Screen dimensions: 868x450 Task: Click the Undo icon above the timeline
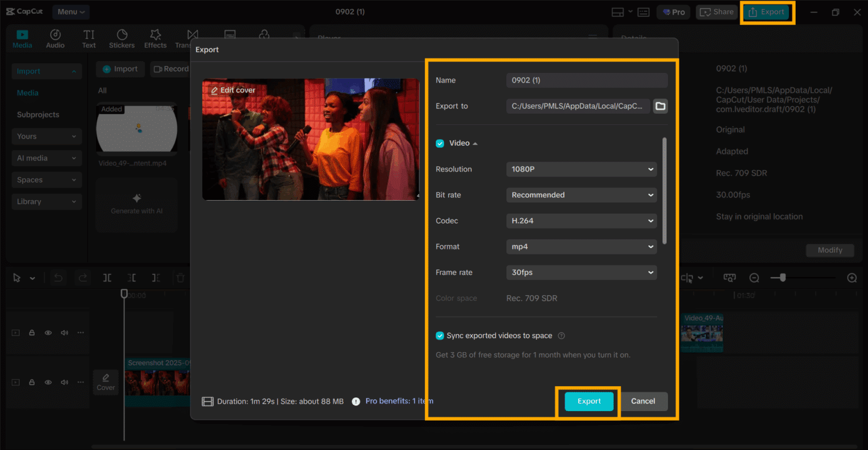point(57,278)
